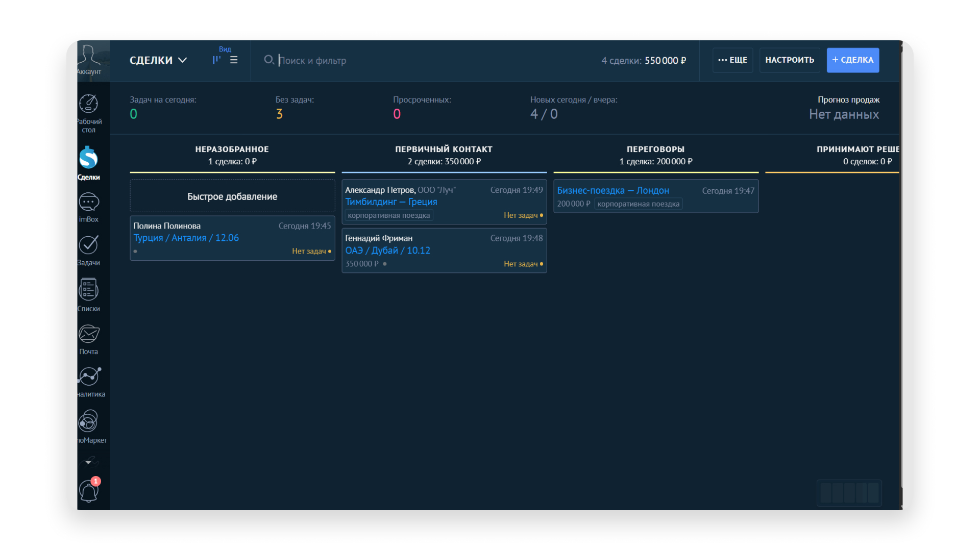The image size is (980, 551).
Task: Expand the СДЕЛКИ pipeline dropdown
Action: 158,60
